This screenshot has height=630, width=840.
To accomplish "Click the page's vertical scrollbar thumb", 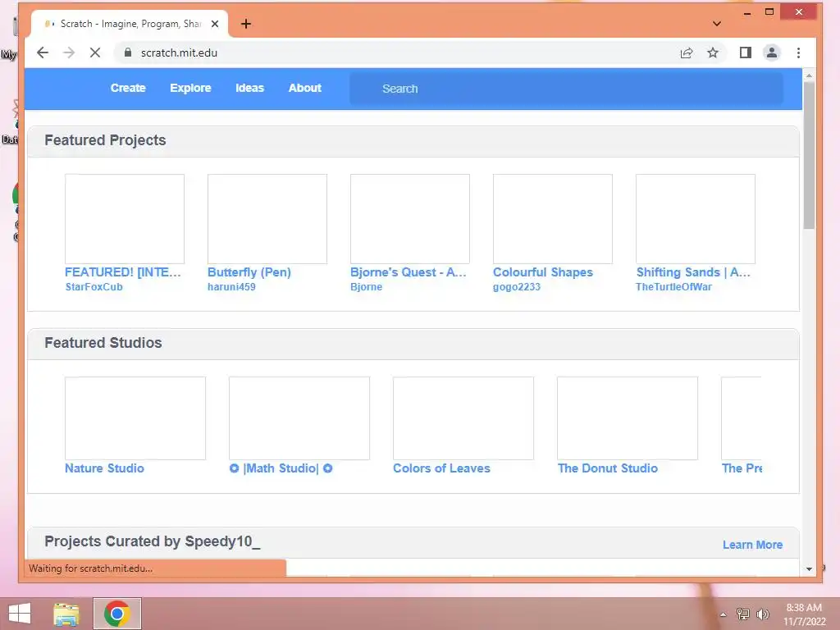I will tap(809, 155).
